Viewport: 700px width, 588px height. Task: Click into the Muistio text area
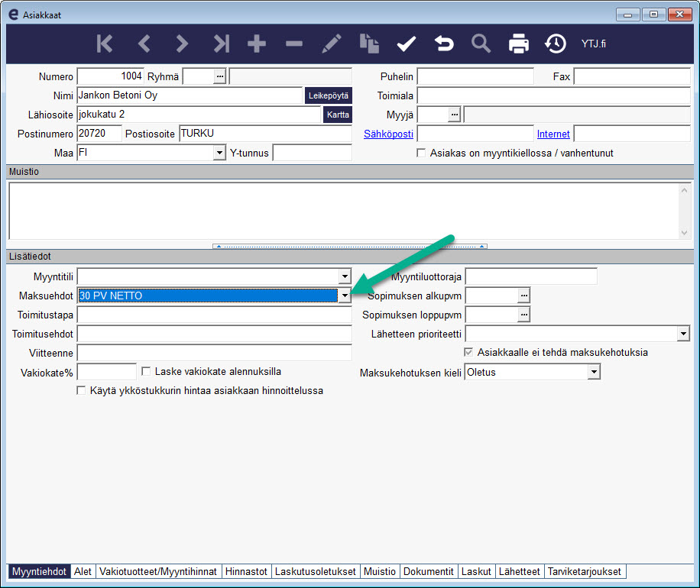(x=344, y=211)
